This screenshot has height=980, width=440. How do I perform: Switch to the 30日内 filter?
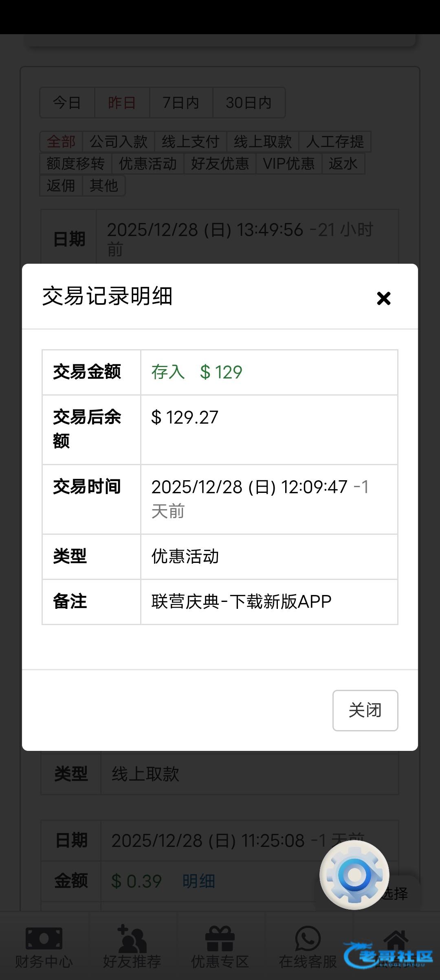point(249,103)
